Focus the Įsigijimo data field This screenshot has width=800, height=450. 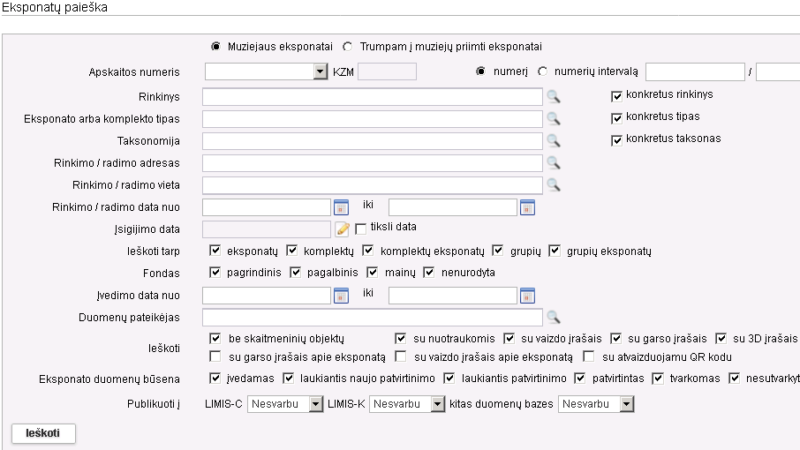tap(267, 229)
